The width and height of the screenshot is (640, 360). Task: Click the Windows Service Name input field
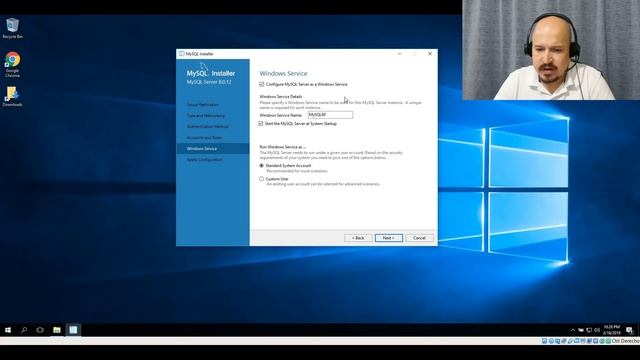(330, 115)
